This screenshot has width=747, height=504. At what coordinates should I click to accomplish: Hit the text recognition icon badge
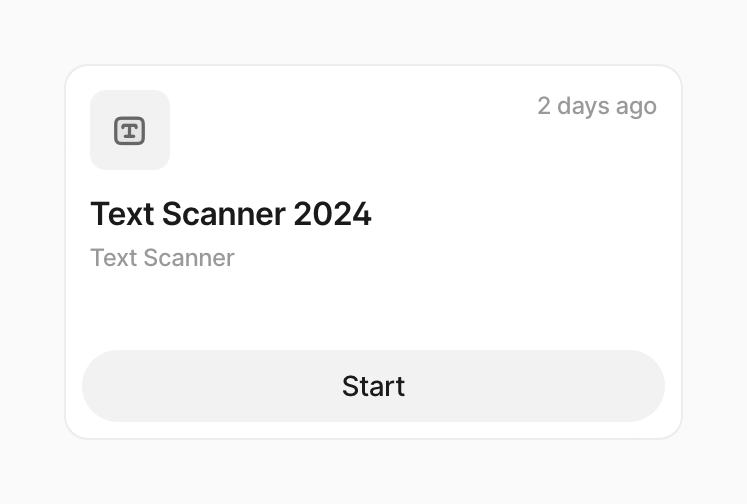130,130
